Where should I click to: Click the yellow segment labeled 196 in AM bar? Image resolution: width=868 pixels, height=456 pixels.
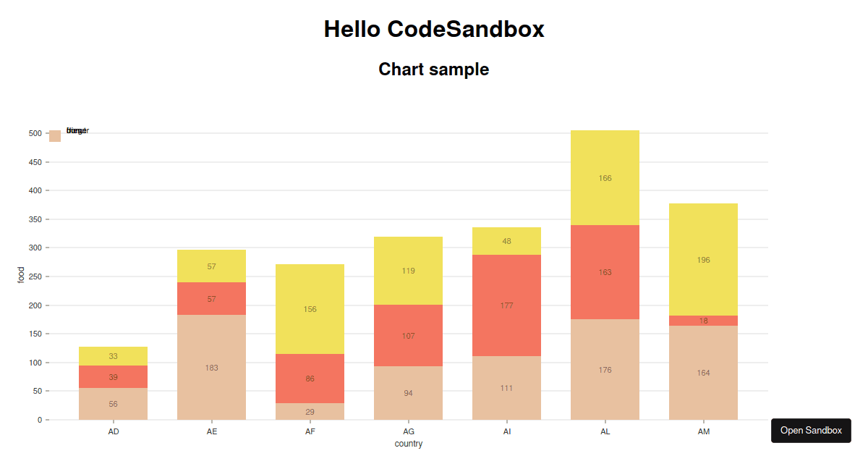tap(703, 260)
